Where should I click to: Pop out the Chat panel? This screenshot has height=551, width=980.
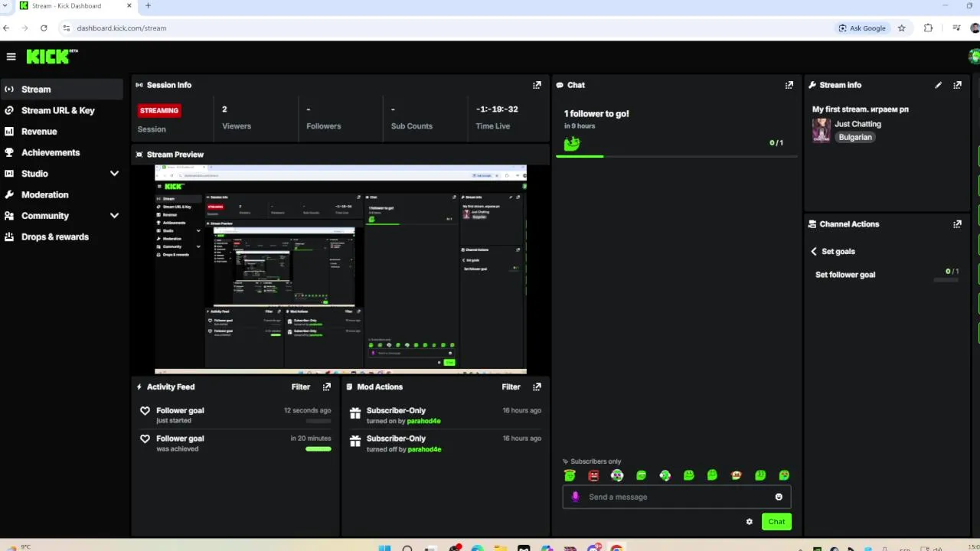tap(789, 85)
